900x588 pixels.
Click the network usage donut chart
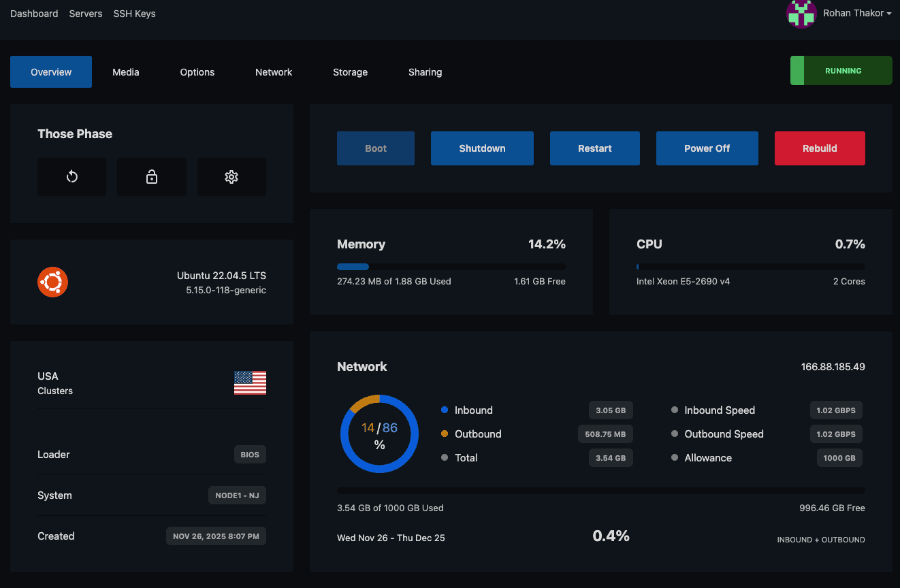(x=379, y=434)
